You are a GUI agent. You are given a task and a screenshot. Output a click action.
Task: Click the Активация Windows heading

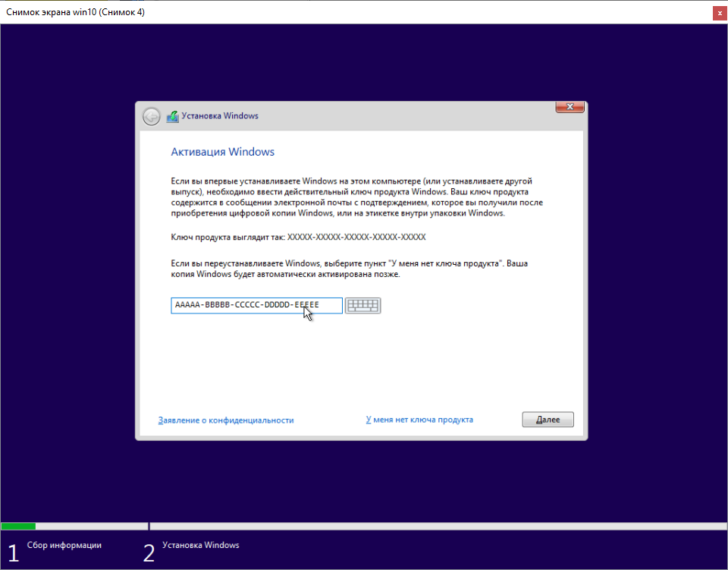(x=222, y=152)
